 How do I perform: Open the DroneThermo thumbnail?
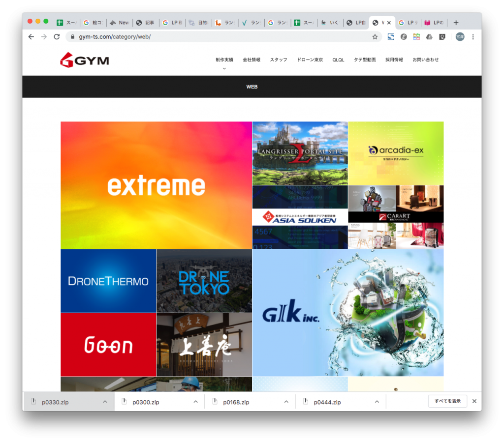point(108,281)
